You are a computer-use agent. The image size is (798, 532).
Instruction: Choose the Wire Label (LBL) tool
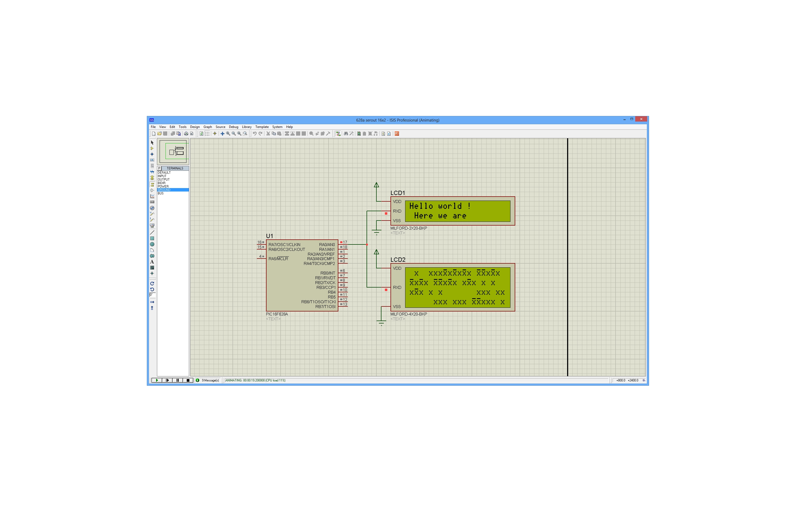pos(152,160)
